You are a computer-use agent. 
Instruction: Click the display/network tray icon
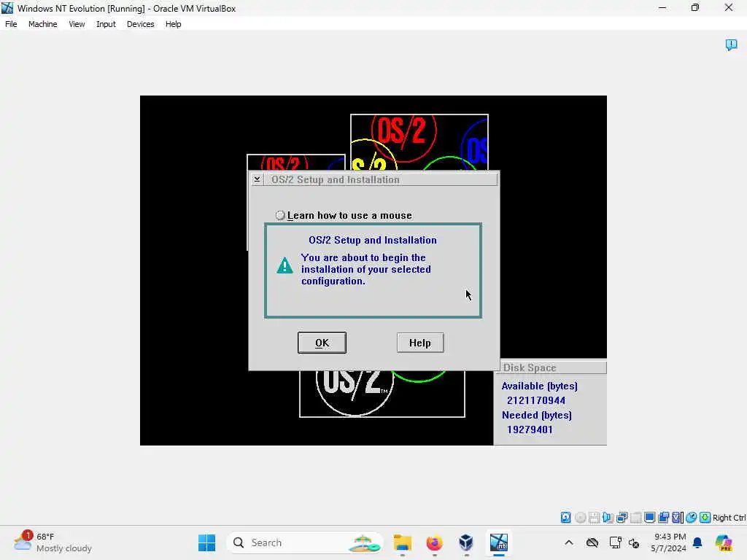tap(615, 542)
